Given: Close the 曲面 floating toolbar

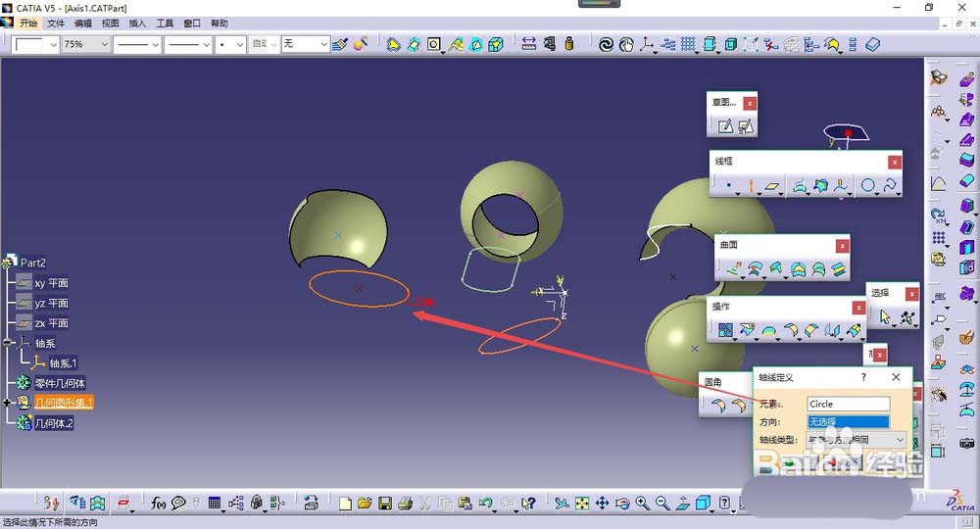Looking at the screenshot, I should 841,246.
